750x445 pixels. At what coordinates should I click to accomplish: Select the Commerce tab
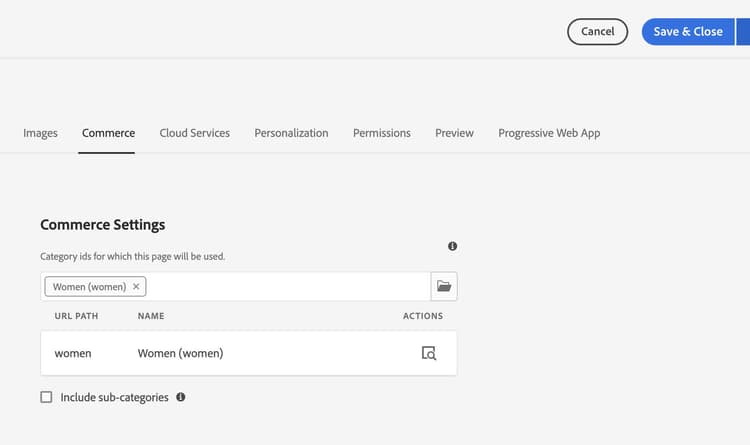(108, 133)
